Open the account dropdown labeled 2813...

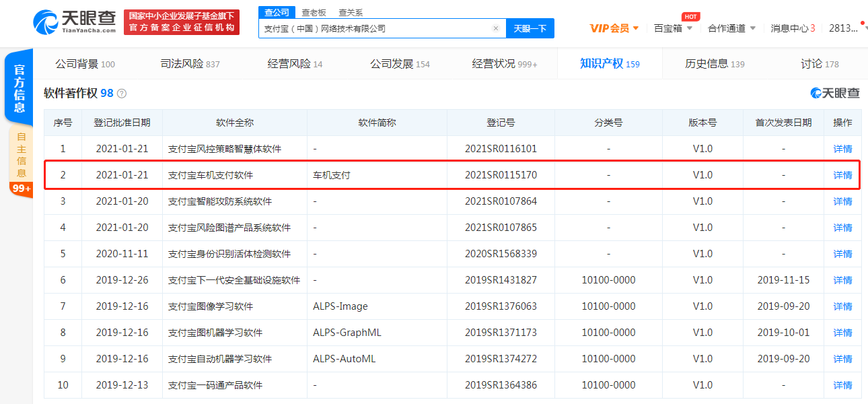click(846, 28)
